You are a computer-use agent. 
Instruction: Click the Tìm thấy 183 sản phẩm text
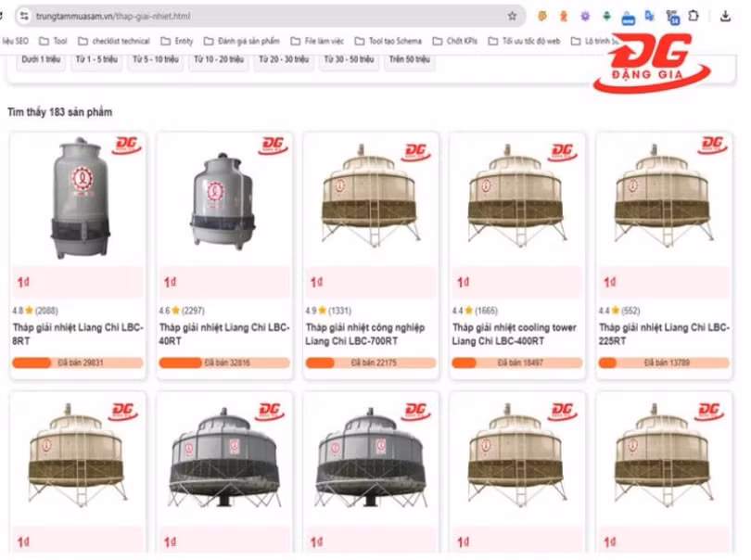pos(60,112)
